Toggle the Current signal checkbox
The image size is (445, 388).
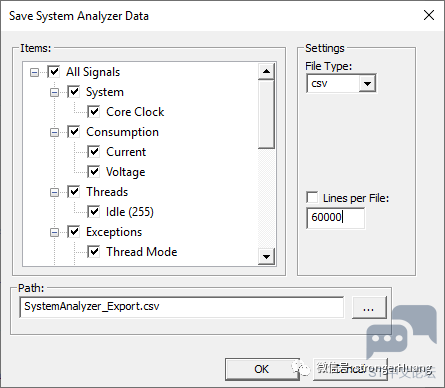pyautogui.click(x=94, y=152)
